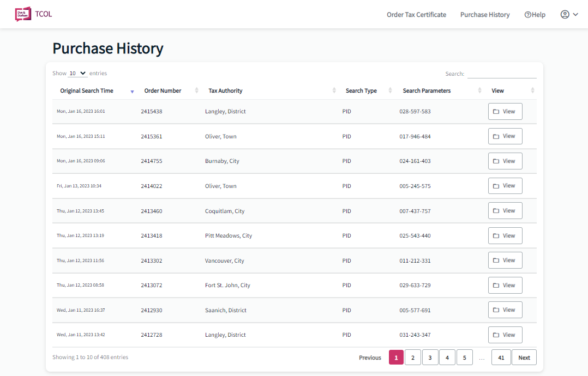View order 2413302 for Vancouver, City
The width and height of the screenshot is (588, 376).
pyautogui.click(x=505, y=260)
